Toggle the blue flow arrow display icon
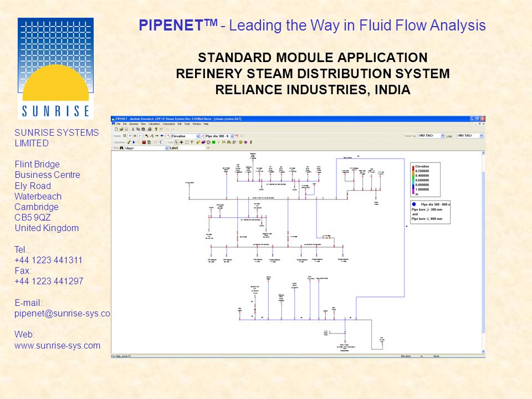 click(x=162, y=136)
